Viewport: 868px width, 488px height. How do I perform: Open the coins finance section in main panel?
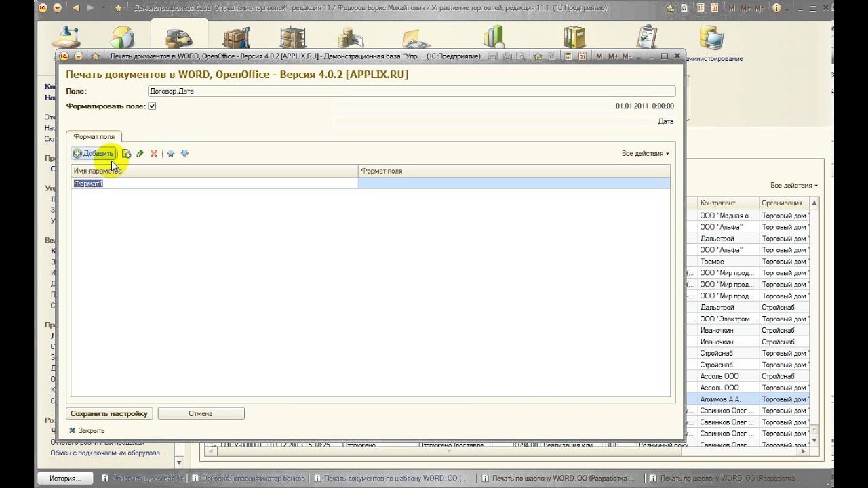(x=351, y=38)
